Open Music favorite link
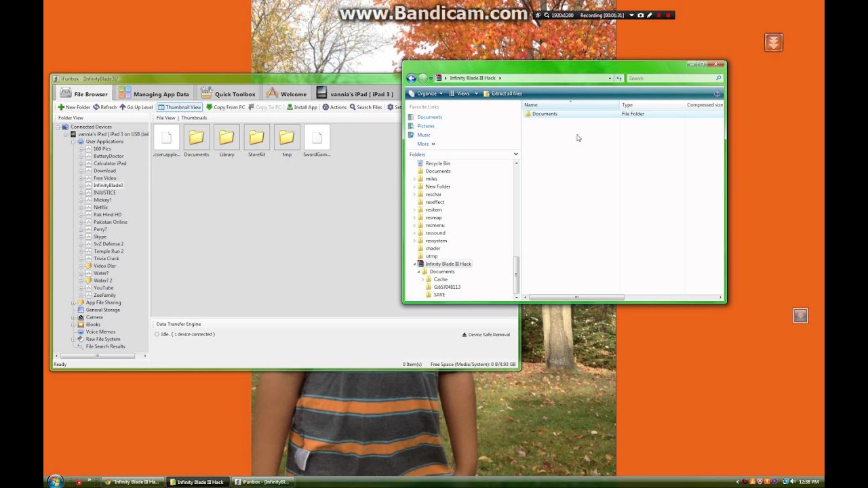Screen dimensions: 868x488 pyautogui.click(x=424, y=135)
